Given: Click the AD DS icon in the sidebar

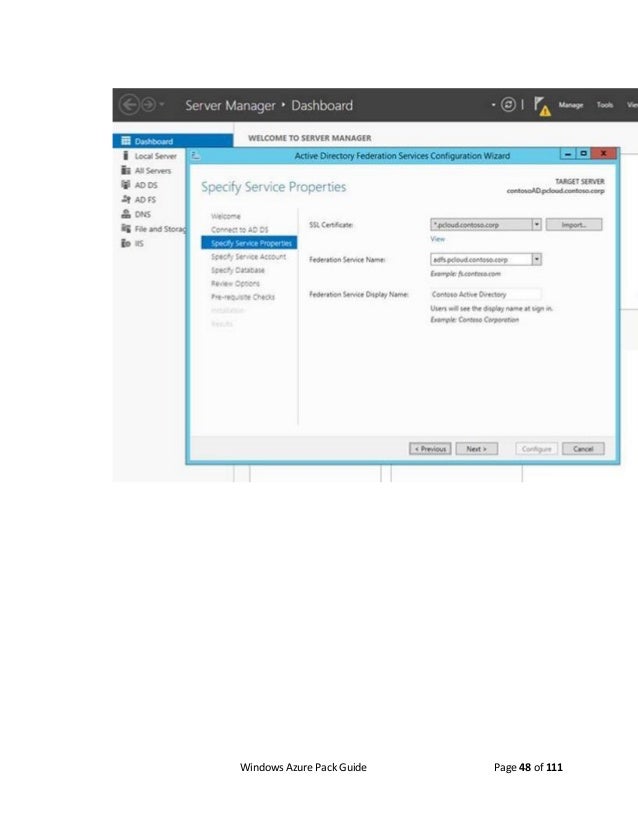Looking at the screenshot, I should click(126, 184).
